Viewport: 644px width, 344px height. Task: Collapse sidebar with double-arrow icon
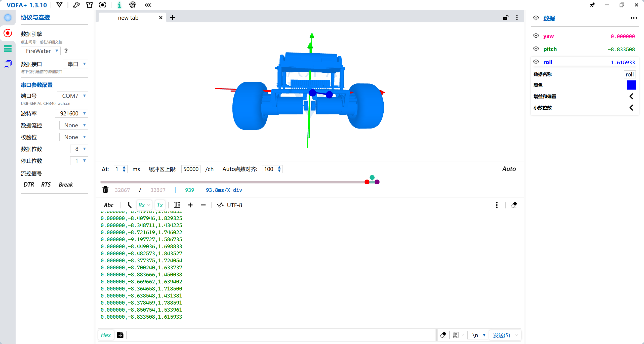click(148, 5)
